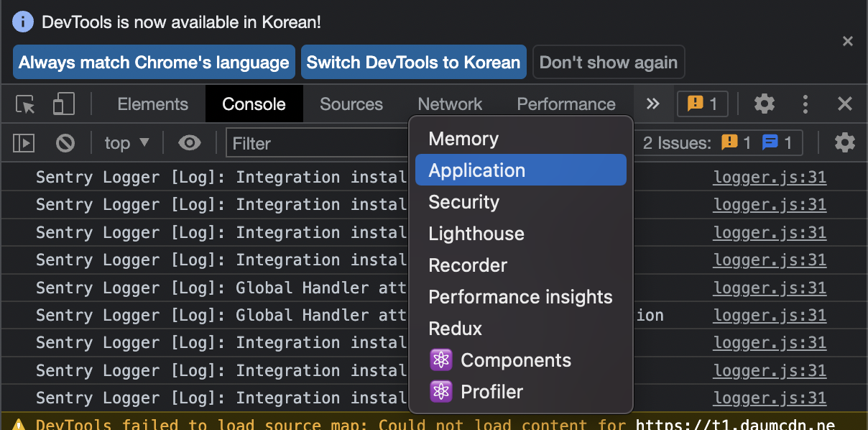Select Security in the overflow menu
Image resolution: width=868 pixels, height=430 pixels.
521,202
